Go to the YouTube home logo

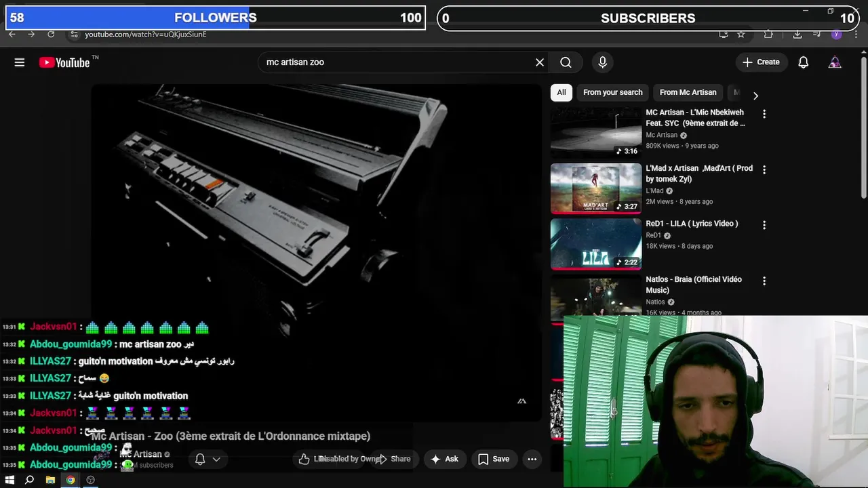coord(64,62)
